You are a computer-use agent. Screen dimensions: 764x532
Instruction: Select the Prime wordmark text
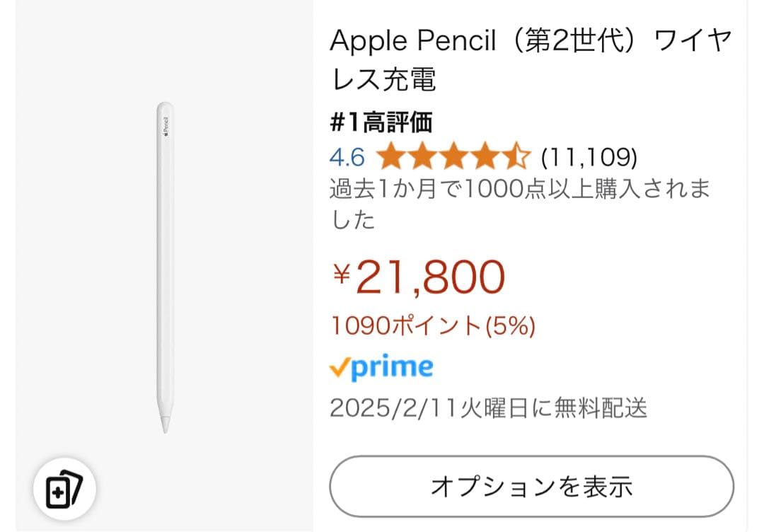[x=393, y=366]
